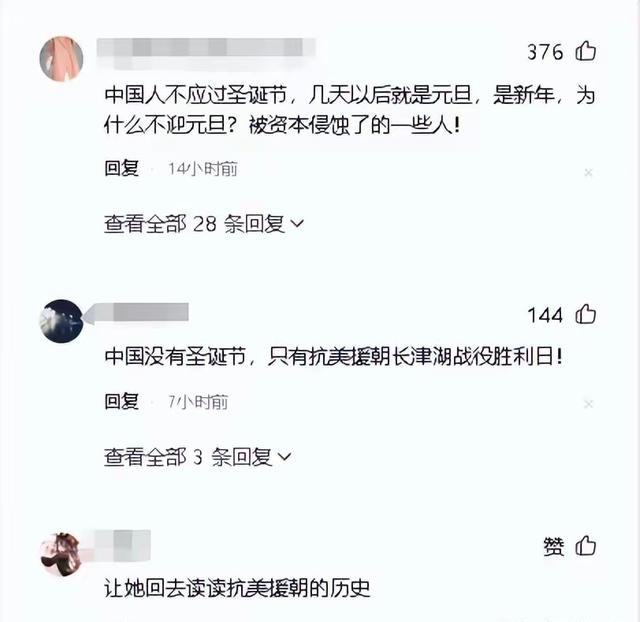The width and height of the screenshot is (640, 622).
Task: Expand 查看全部 3 条回复
Action: click(198, 457)
